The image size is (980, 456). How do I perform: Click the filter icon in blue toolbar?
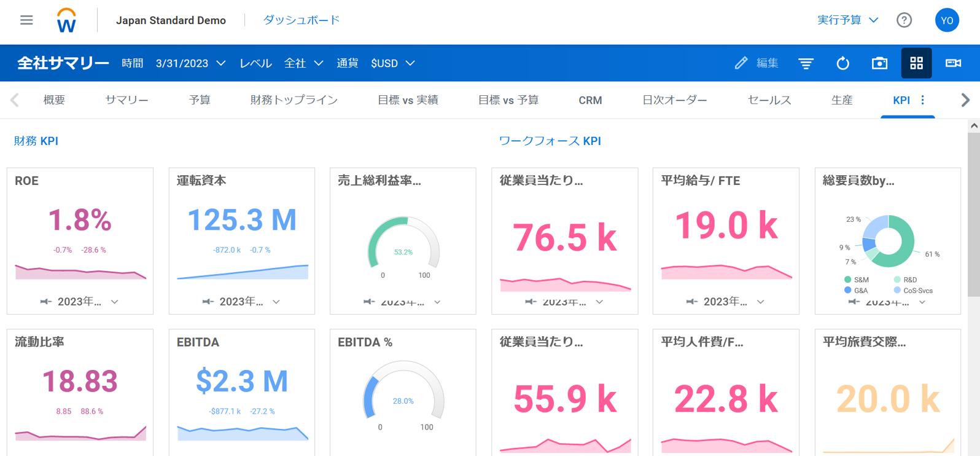click(x=806, y=63)
